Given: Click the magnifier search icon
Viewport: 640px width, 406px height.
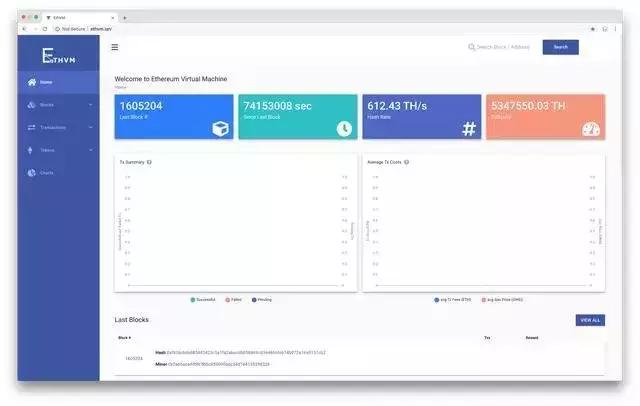Looking at the screenshot, I should pos(471,47).
